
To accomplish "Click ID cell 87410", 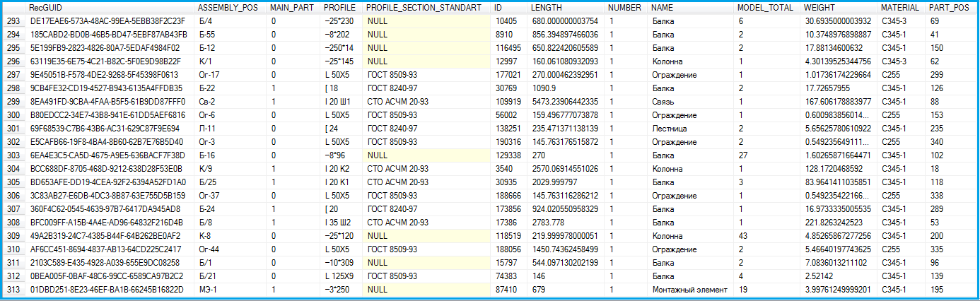I will [509, 290].
